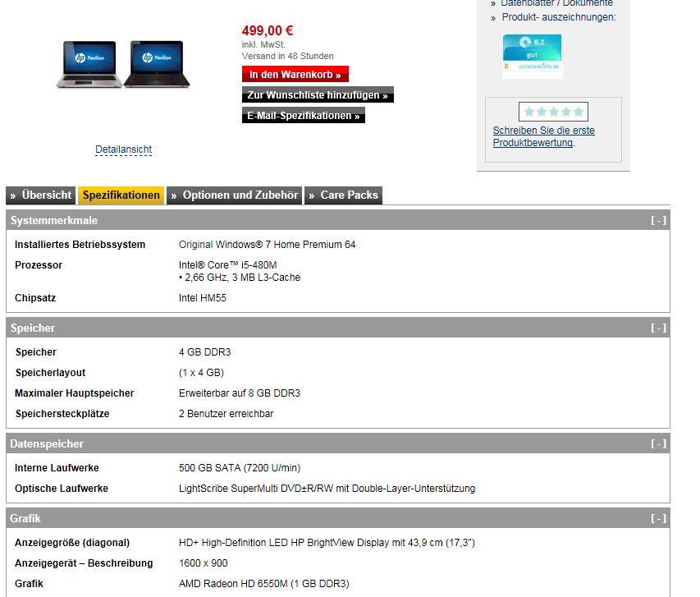
Task: Collapse Systemmerkmale section with [-]
Action: coord(658,220)
